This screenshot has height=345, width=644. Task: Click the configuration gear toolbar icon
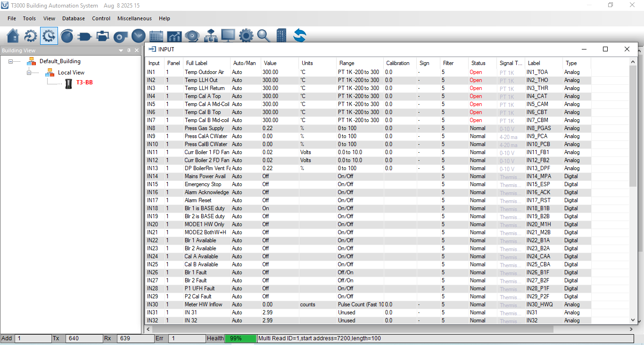click(x=246, y=36)
